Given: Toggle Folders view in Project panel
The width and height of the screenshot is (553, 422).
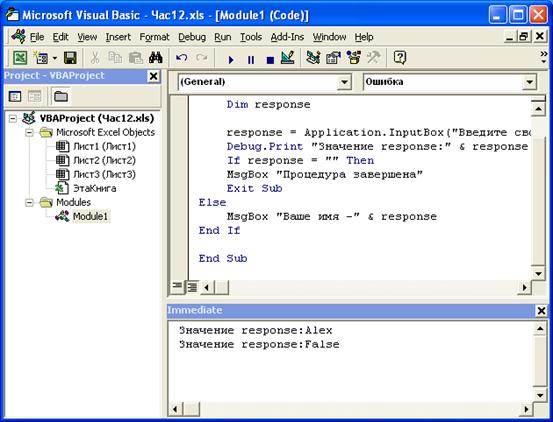Looking at the screenshot, I should [61, 96].
